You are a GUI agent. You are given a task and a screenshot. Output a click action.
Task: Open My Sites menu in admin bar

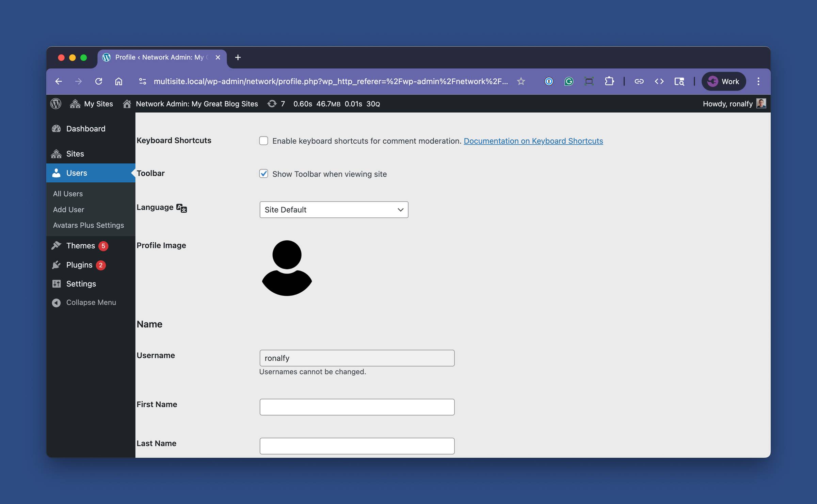[x=91, y=104]
